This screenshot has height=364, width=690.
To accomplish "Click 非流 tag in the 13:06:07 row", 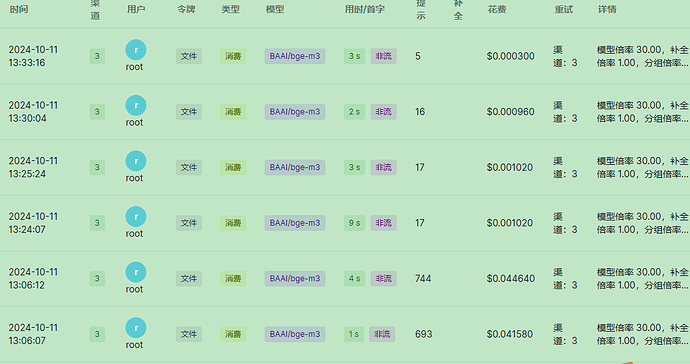I will (382, 334).
